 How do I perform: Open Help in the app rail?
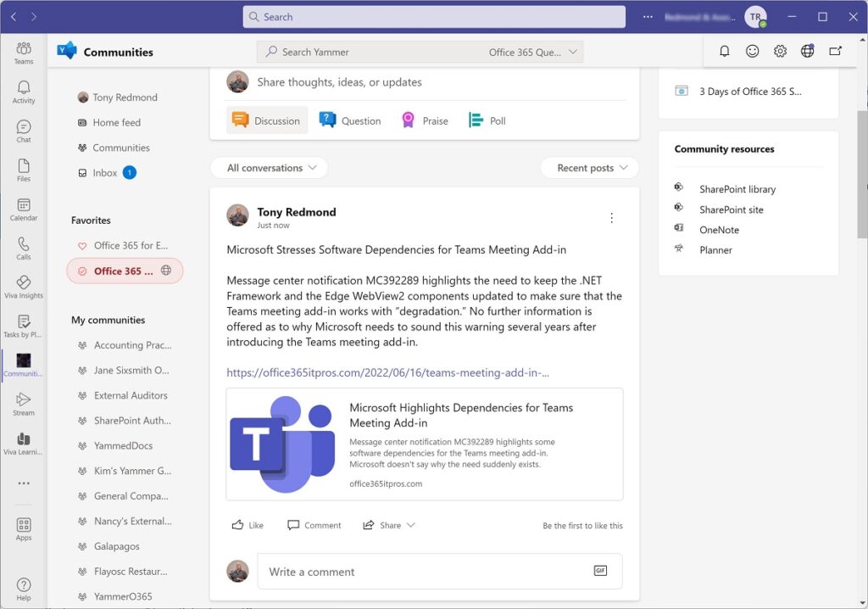click(23, 589)
